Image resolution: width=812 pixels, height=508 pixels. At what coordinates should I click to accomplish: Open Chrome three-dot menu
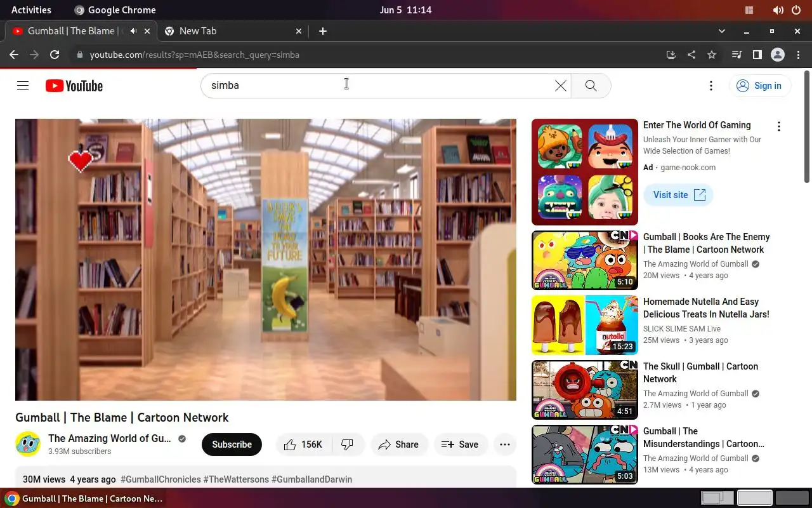[x=797, y=55]
